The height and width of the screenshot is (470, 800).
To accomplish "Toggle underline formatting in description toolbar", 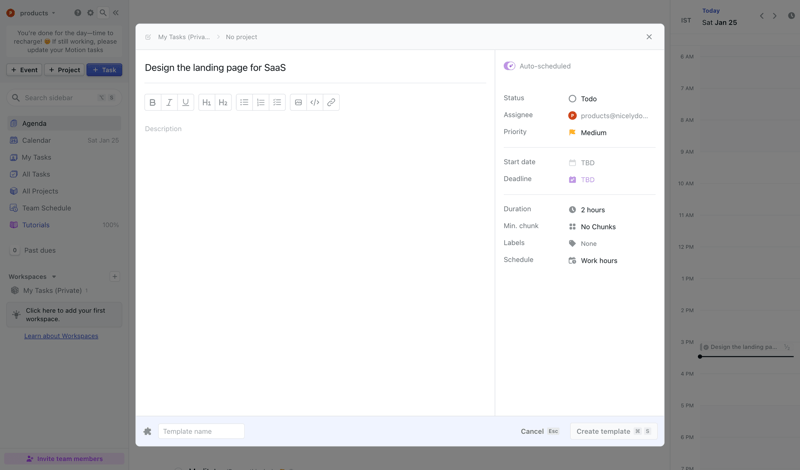I will click(x=186, y=103).
